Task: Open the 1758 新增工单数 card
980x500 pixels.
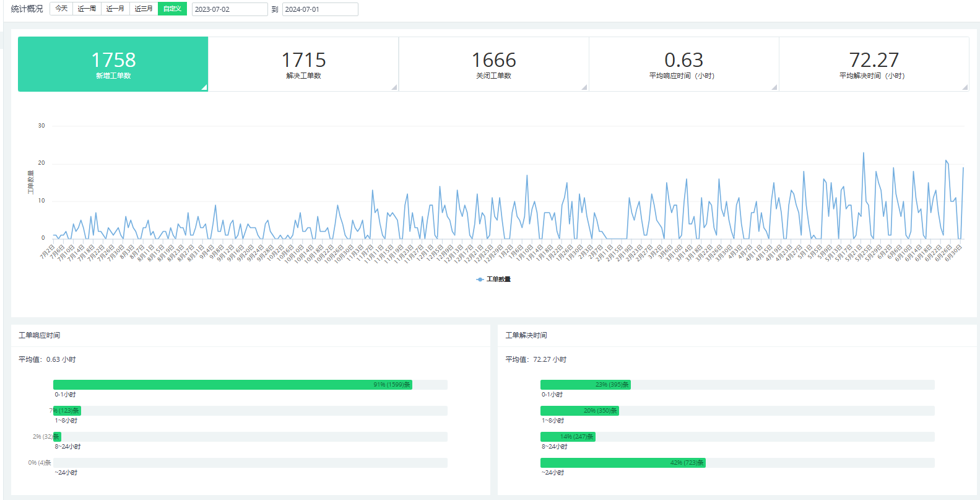Action: [113, 64]
